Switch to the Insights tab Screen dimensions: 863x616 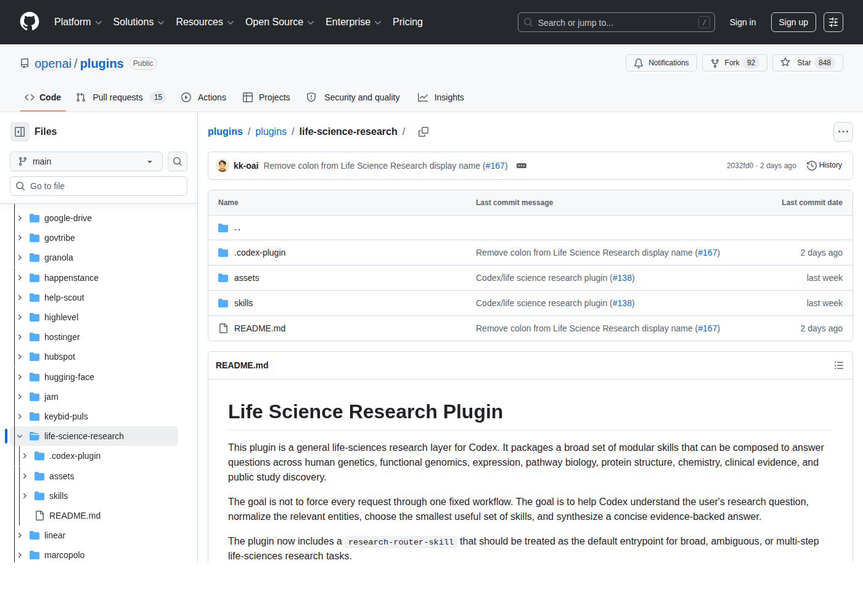pyautogui.click(x=441, y=97)
